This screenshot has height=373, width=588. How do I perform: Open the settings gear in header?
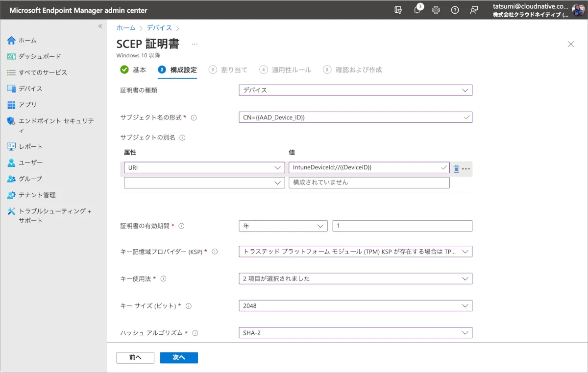pyautogui.click(x=436, y=10)
